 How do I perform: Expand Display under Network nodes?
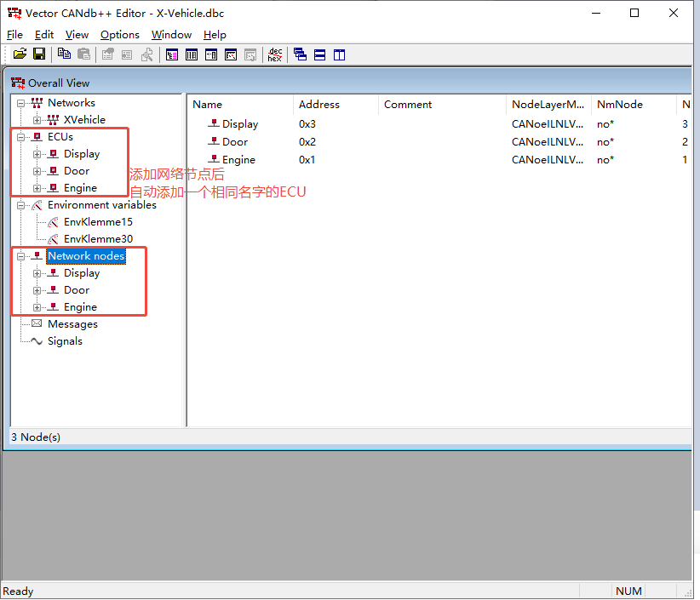pyautogui.click(x=37, y=273)
